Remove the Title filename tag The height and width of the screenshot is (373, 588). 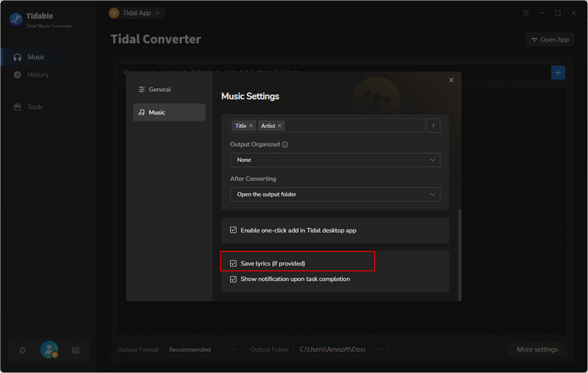(x=251, y=126)
